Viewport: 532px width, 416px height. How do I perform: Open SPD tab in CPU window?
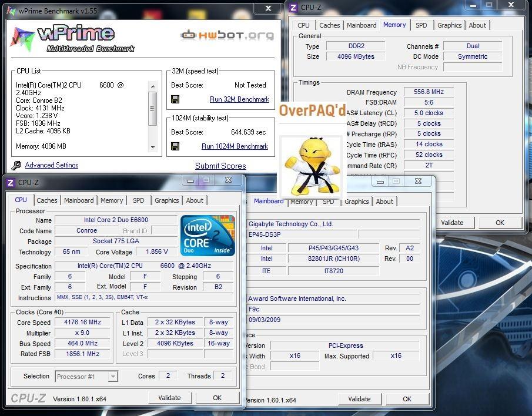(138, 200)
